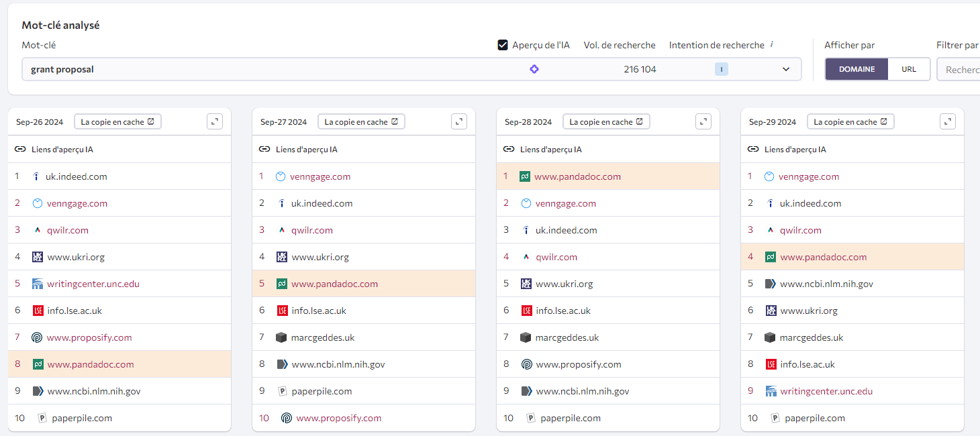Select the URL display tab
Screen dimensions: 980x436
pyautogui.click(x=909, y=69)
